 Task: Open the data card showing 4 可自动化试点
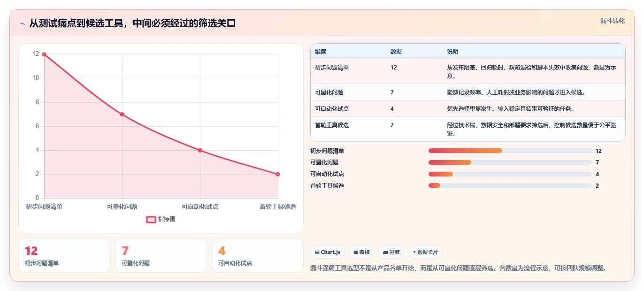click(258, 255)
